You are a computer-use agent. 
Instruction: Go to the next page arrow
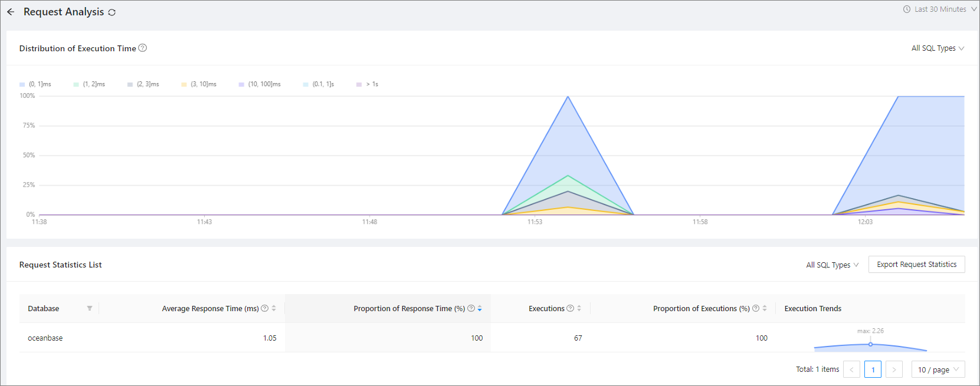point(894,369)
